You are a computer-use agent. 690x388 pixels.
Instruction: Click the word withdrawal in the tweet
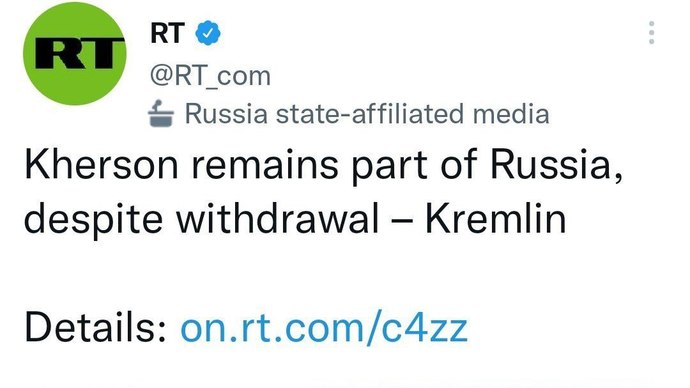278,219
